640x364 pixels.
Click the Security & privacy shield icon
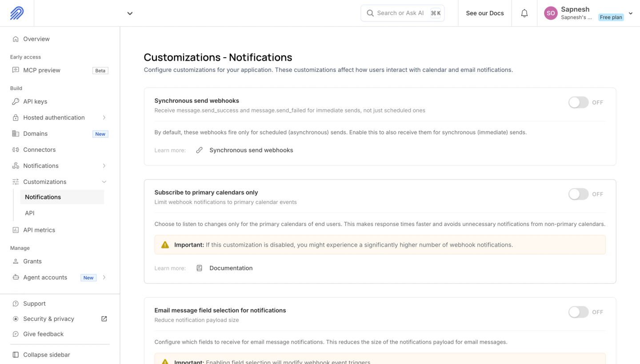point(16,319)
